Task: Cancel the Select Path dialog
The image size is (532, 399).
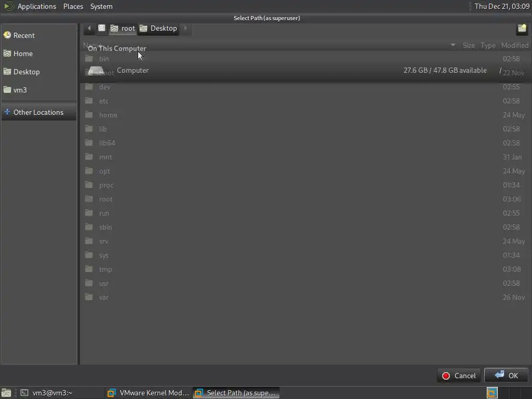Action: pos(459,376)
